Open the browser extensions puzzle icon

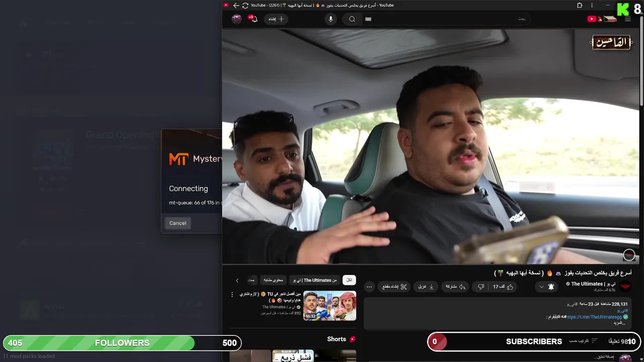(580, 6)
